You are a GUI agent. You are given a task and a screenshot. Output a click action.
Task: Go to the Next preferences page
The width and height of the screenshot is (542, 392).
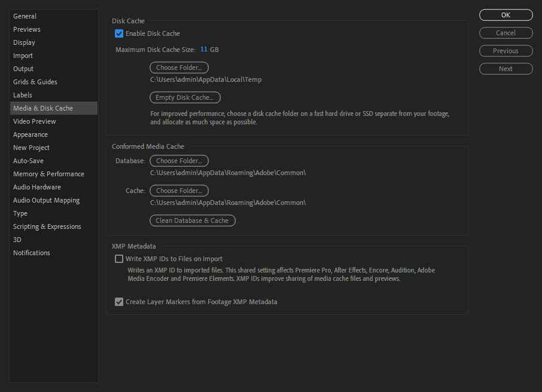click(506, 69)
